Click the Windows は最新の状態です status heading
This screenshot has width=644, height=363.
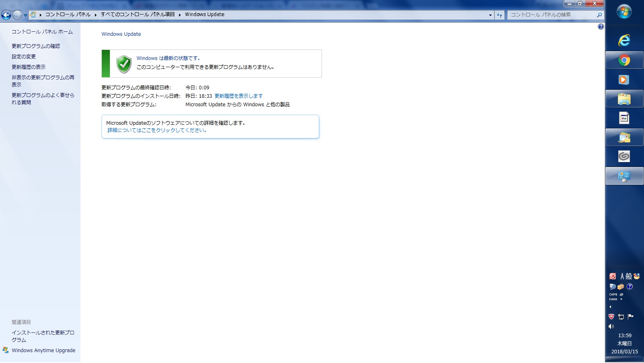click(168, 58)
